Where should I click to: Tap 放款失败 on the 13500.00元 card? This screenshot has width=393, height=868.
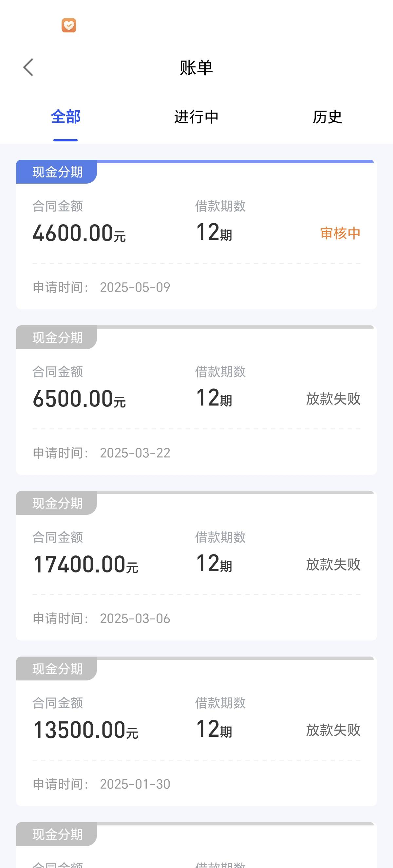tap(333, 730)
